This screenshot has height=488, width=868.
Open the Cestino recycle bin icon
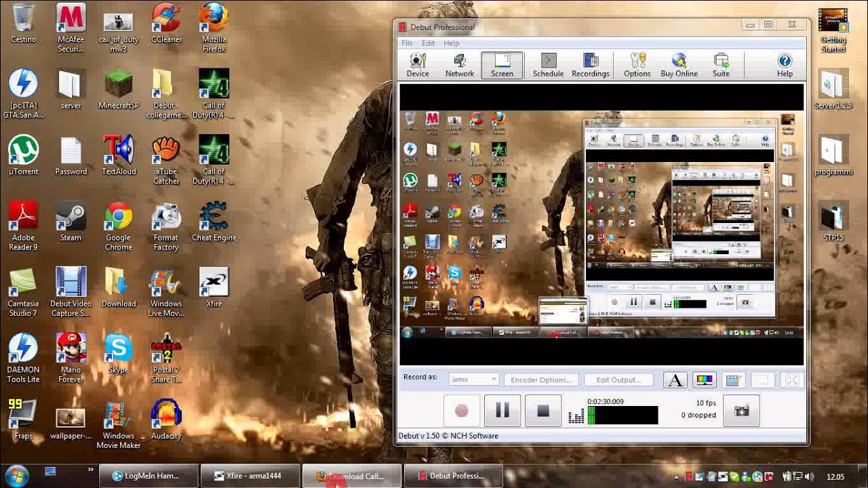click(x=23, y=24)
